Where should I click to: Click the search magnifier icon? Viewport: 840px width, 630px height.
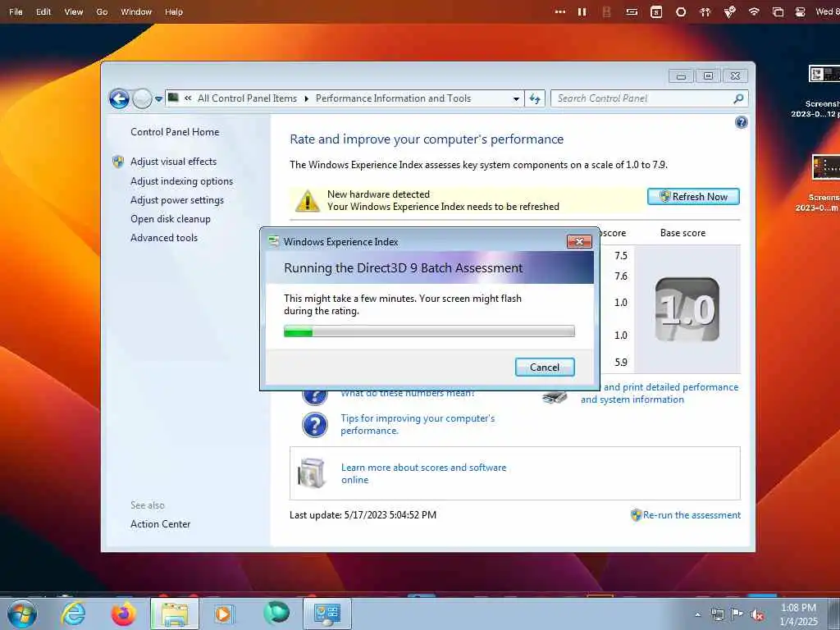[739, 98]
